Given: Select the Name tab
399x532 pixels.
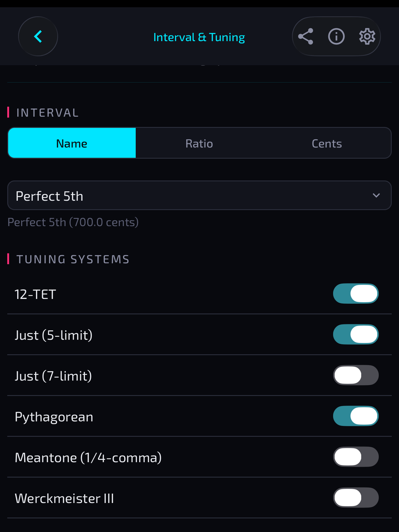Looking at the screenshot, I should click(x=71, y=143).
